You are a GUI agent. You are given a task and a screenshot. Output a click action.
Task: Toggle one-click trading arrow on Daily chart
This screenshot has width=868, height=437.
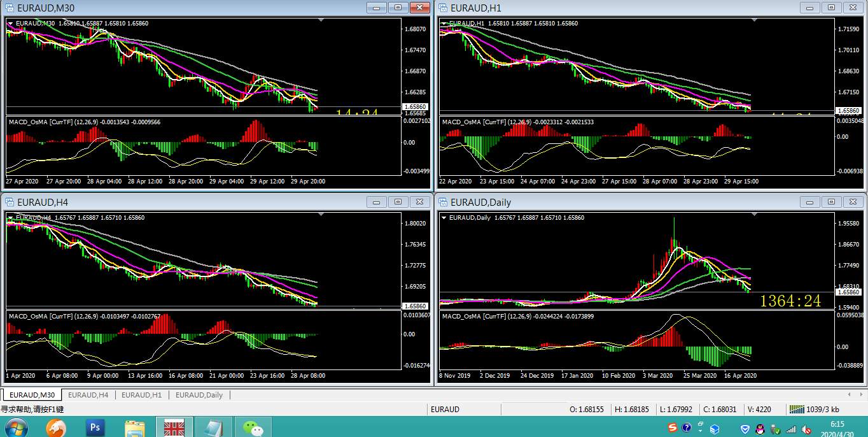coord(444,218)
